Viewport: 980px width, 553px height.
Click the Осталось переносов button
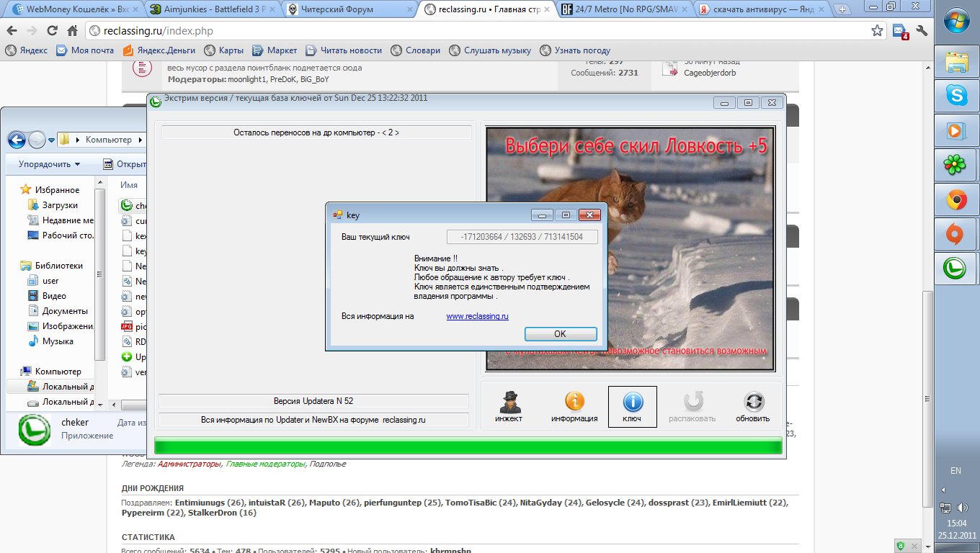(316, 132)
